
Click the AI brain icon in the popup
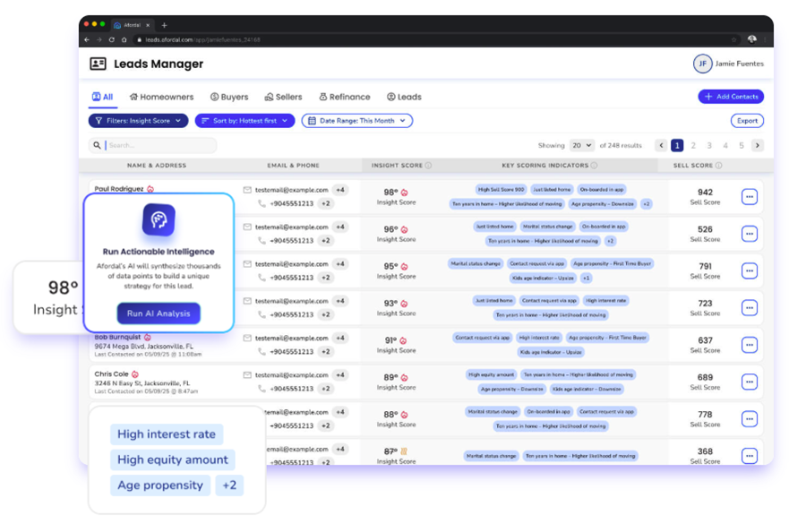[159, 220]
